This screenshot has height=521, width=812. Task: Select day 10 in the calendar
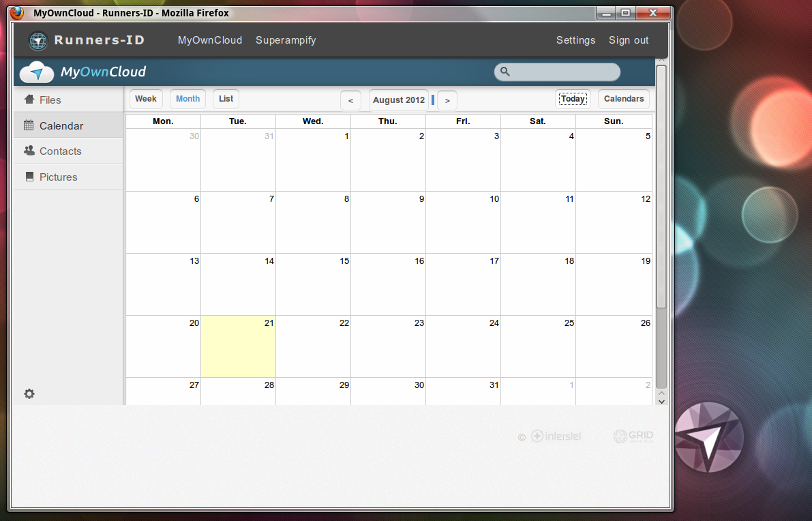pyautogui.click(x=464, y=222)
